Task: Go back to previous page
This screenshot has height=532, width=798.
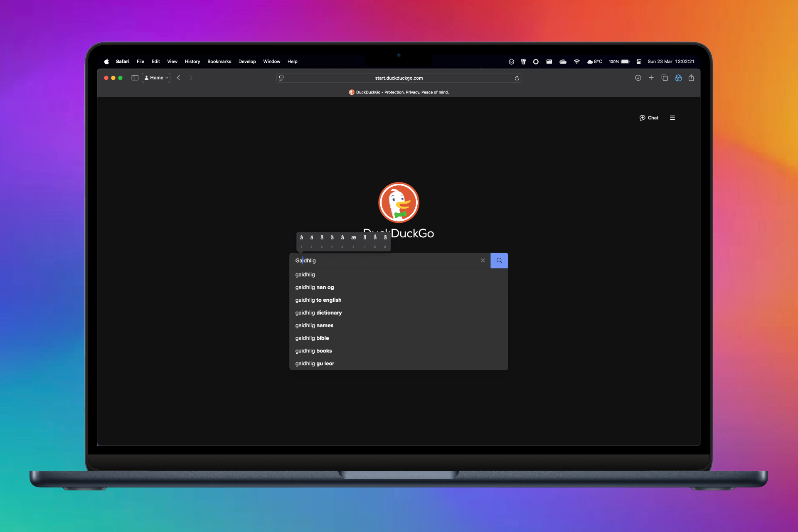Action: pos(178,78)
